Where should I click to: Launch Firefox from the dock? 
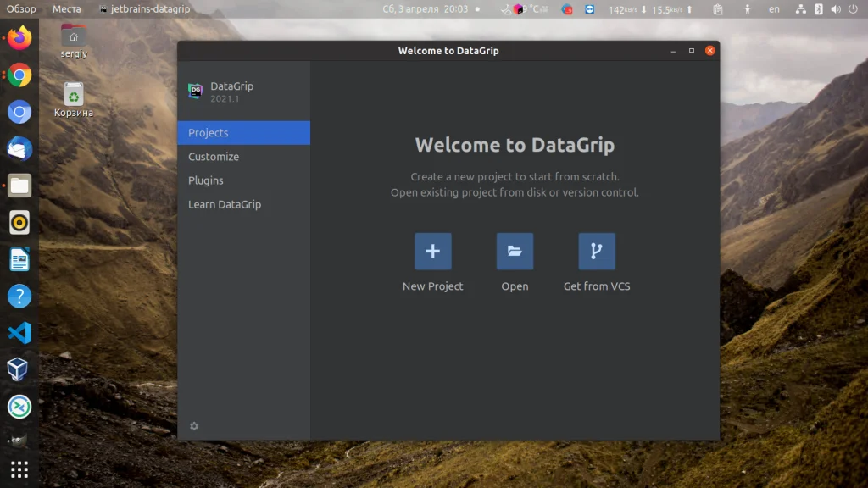pos(19,37)
